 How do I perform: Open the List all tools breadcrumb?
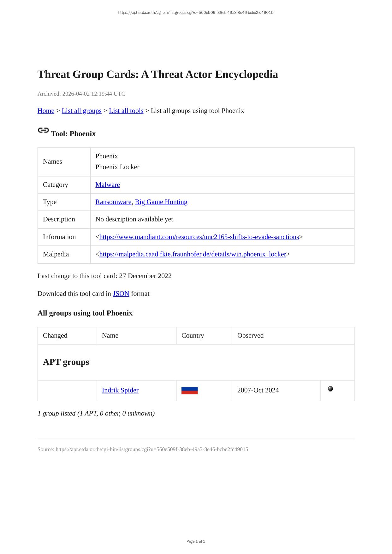click(x=126, y=111)
